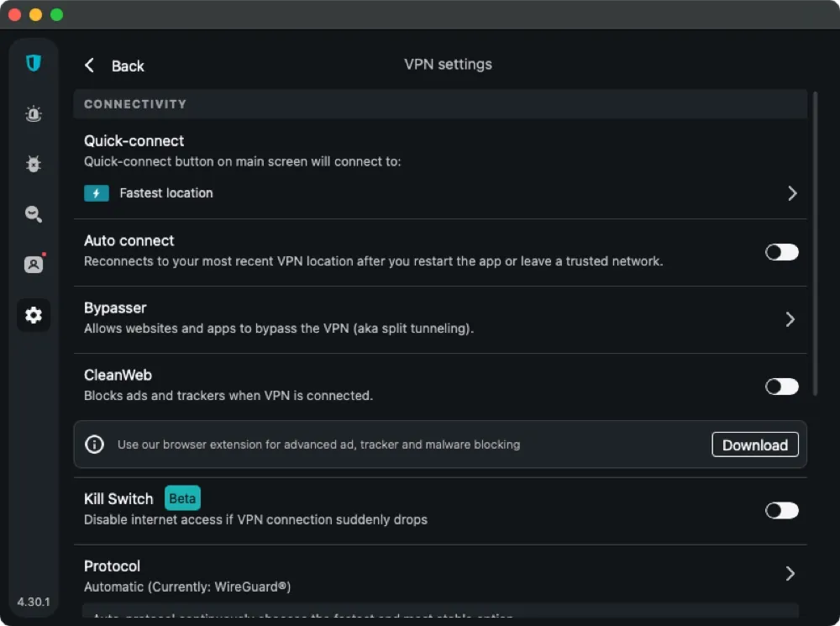840x626 pixels.
Task: Enable the CleanWeb switch
Action: click(x=781, y=387)
